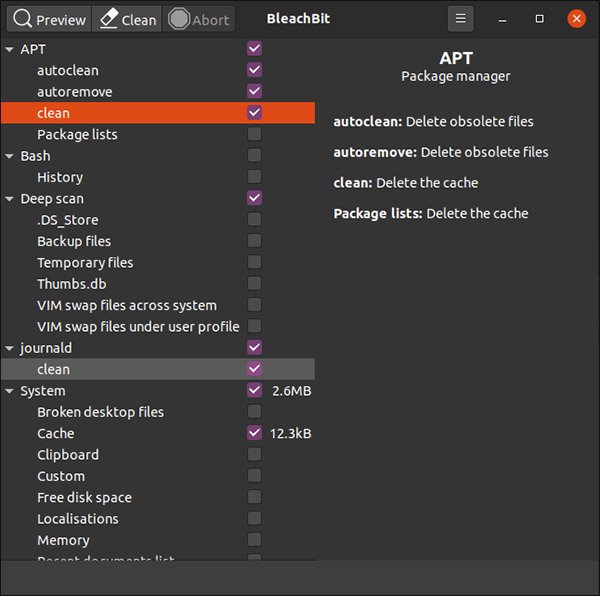
Task: Enable the Thumbs.db checkbox
Action: coord(254,283)
